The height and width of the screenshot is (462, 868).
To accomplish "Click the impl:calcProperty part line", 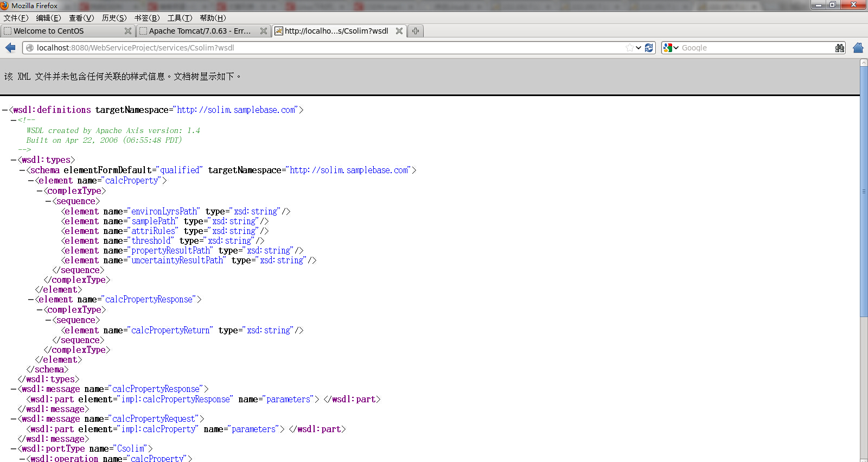I will 186,429.
